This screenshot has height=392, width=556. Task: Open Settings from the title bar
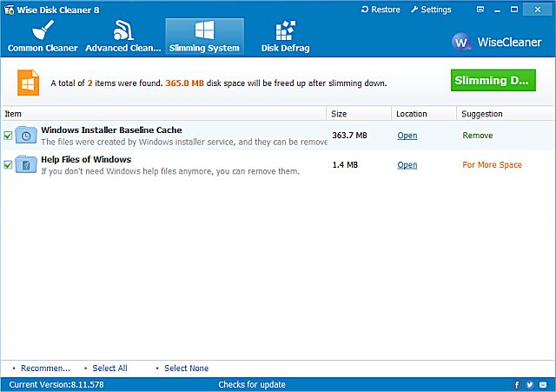[x=431, y=10]
